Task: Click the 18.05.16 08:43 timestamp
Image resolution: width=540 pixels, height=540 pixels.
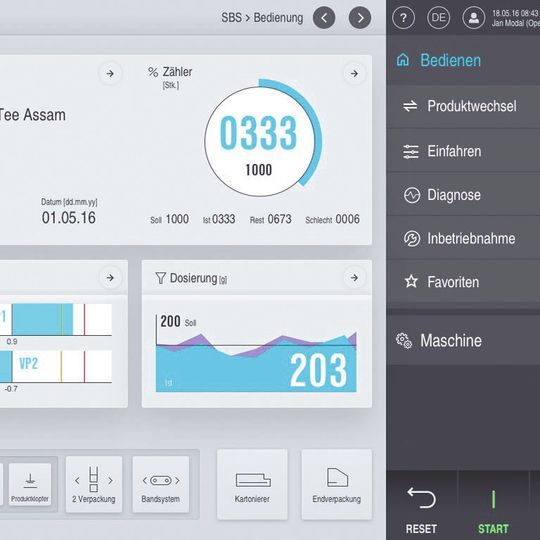Action: 515,13
